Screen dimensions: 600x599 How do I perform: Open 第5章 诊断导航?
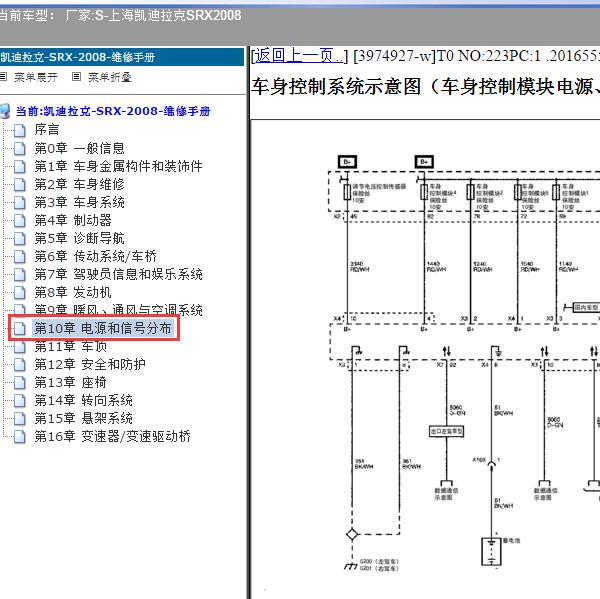(x=80, y=238)
